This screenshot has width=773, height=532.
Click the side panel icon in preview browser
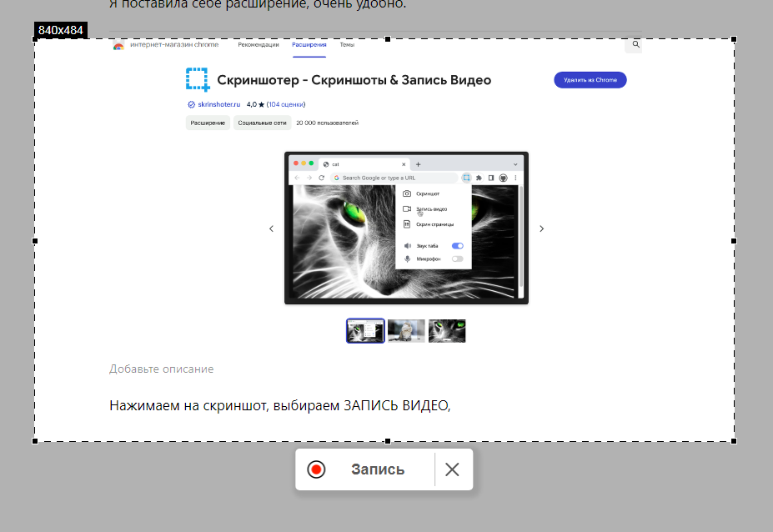click(x=491, y=178)
